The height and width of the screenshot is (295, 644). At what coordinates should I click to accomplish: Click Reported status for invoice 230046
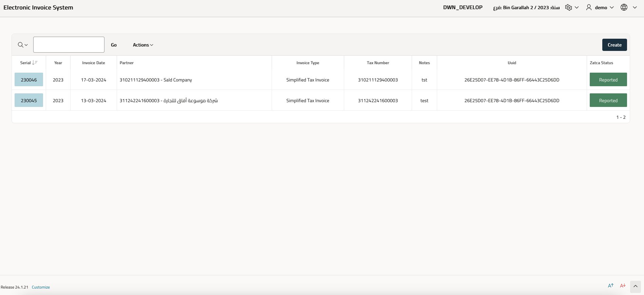click(x=608, y=80)
